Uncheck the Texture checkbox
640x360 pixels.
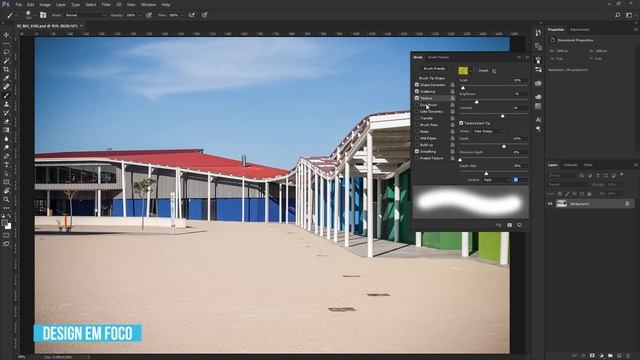pyautogui.click(x=417, y=98)
